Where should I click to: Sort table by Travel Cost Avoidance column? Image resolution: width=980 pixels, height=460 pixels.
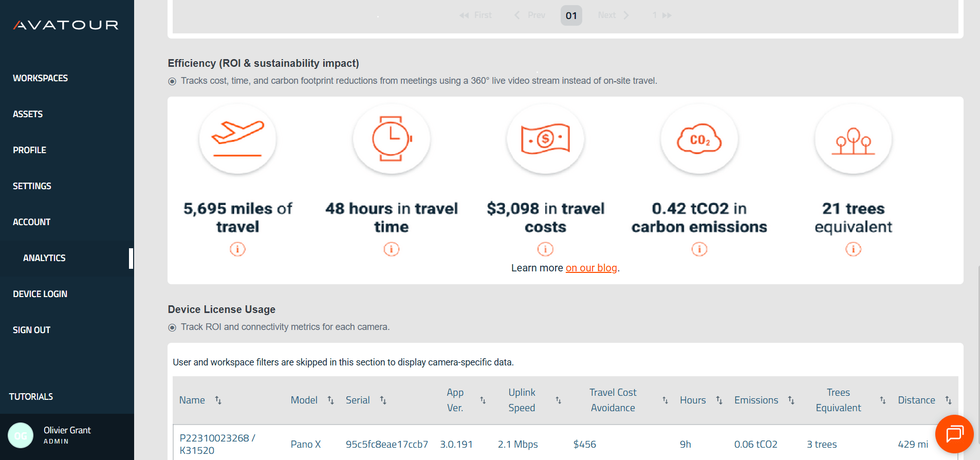pos(665,400)
